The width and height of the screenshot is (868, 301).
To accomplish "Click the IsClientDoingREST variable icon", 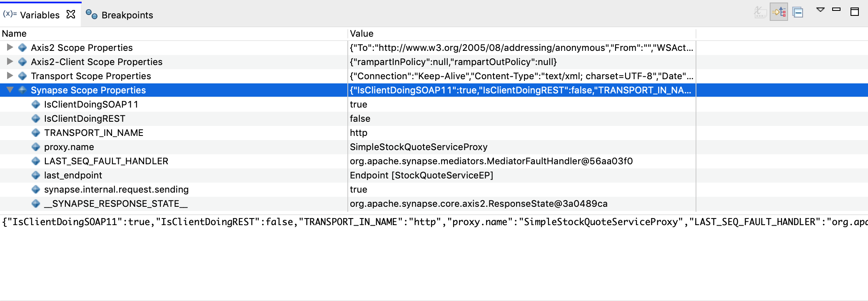I will click(x=36, y=118).
